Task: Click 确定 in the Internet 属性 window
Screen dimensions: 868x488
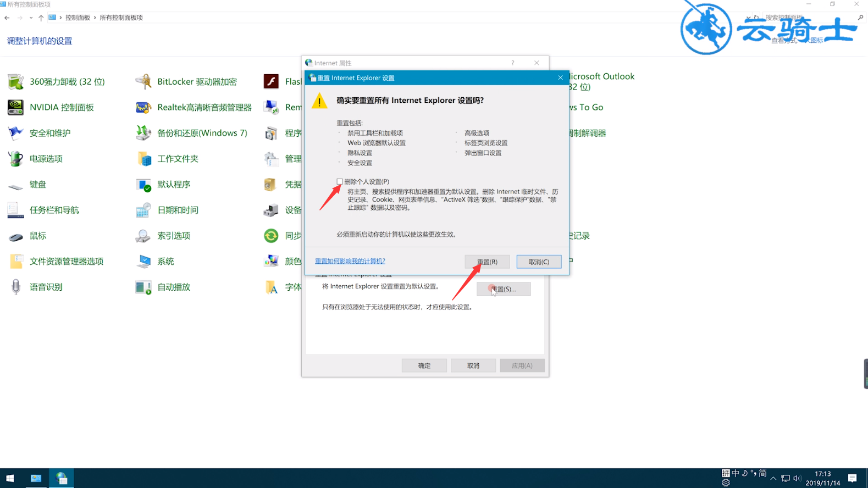Action: (x=424, y=365)
